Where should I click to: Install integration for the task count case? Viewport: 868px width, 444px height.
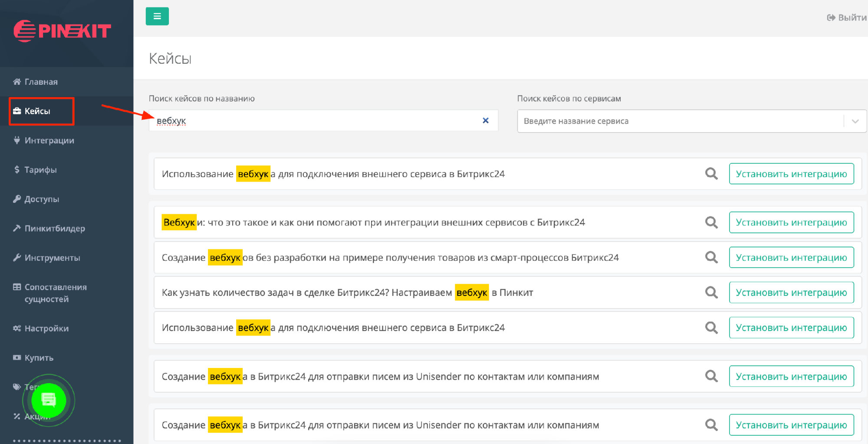[x=791, y=292]
